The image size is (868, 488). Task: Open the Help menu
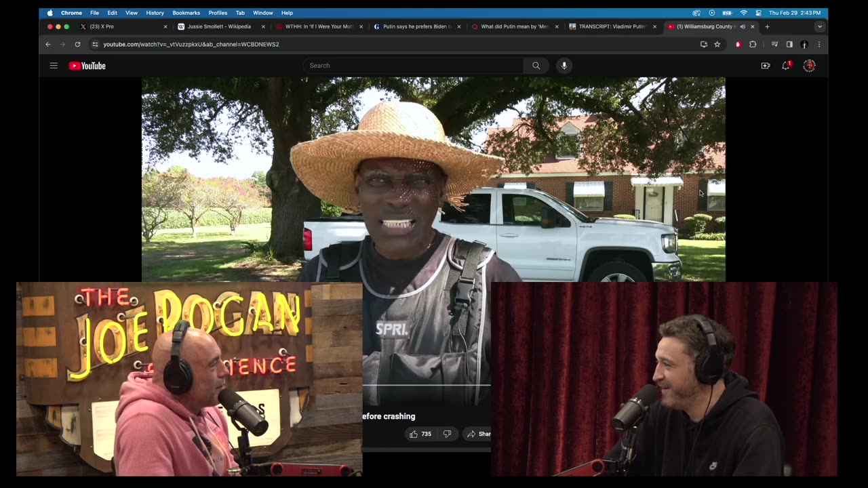[287, 13]
